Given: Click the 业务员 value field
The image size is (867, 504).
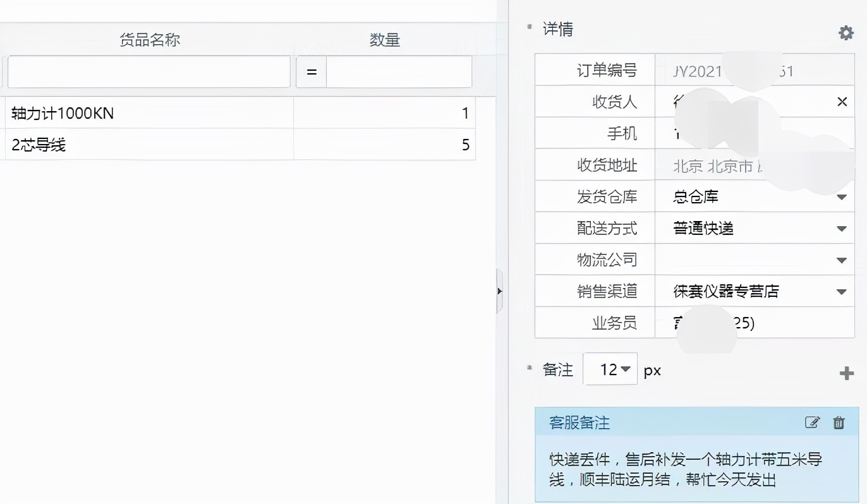Looking at the screenshot, I should tap(755, 323).
